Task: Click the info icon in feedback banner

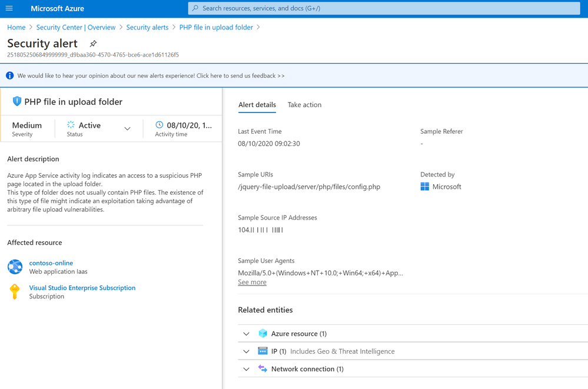Action: [10, 75]
